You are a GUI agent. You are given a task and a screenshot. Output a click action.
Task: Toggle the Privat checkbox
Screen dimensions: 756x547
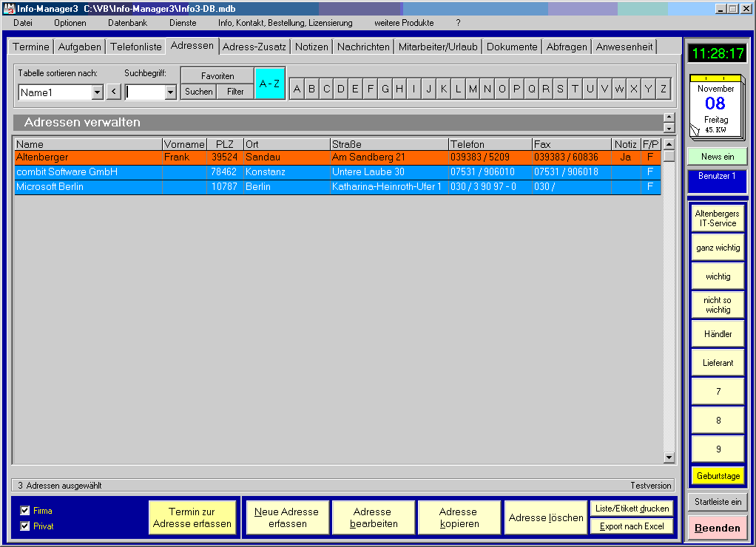pyautogui.click(x=25, y=526)
